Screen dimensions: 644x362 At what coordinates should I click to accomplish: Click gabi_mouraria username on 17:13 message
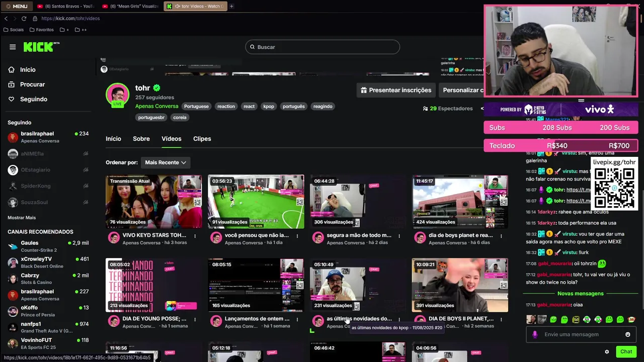point(554,305)
